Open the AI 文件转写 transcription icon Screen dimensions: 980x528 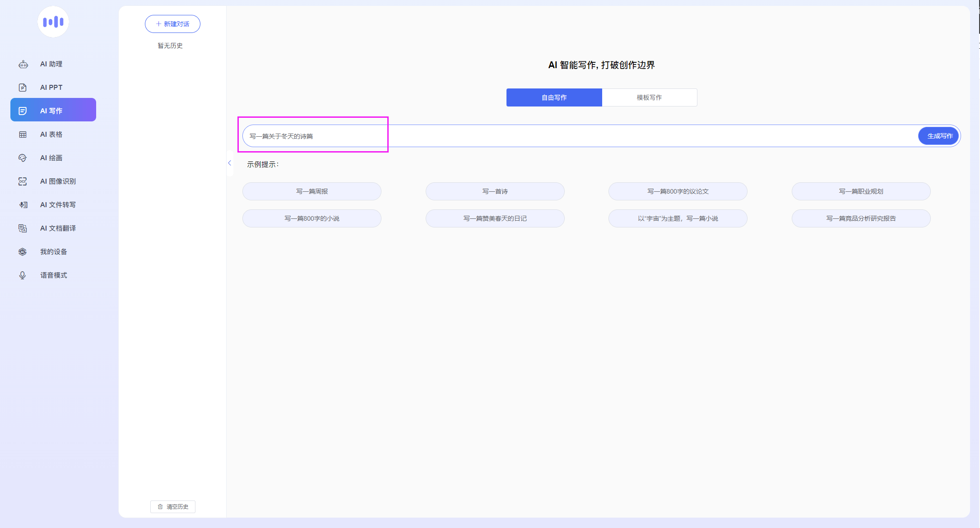pos(23,205)
